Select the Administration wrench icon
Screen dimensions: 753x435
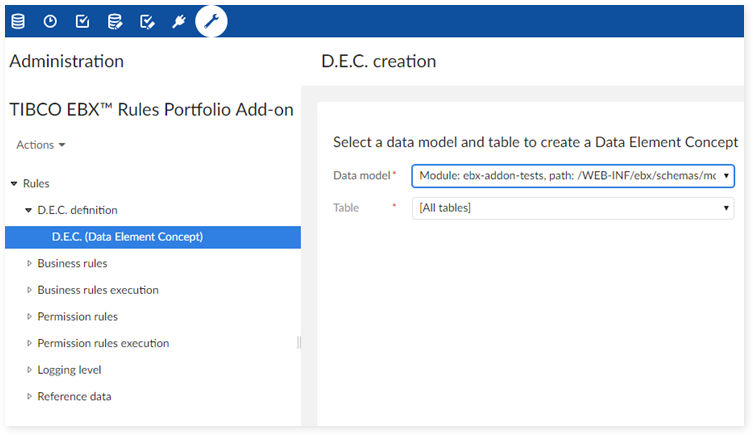coord(211,21)
